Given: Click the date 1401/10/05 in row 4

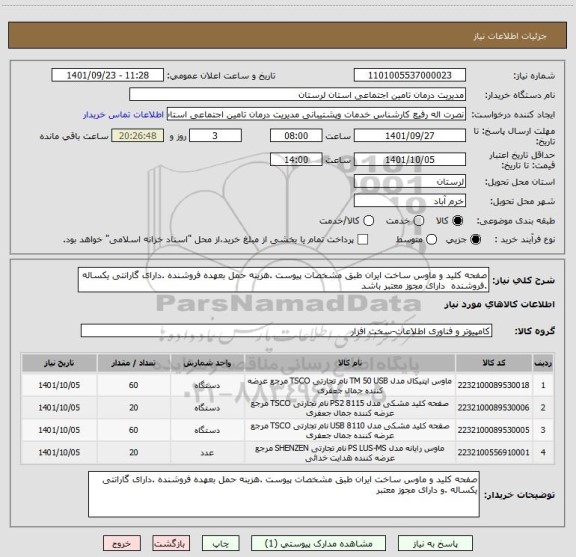Looking at the screenshot, I should coord(59,452).
